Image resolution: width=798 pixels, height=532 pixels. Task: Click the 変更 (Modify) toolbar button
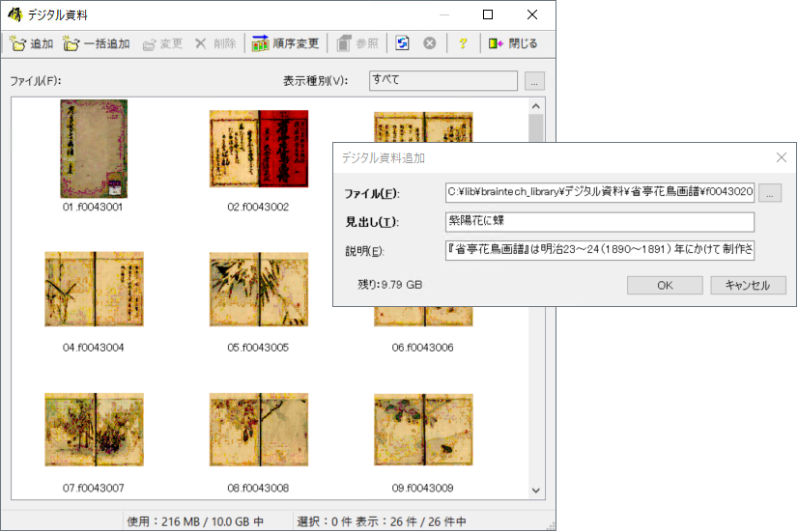click(163, 43)
